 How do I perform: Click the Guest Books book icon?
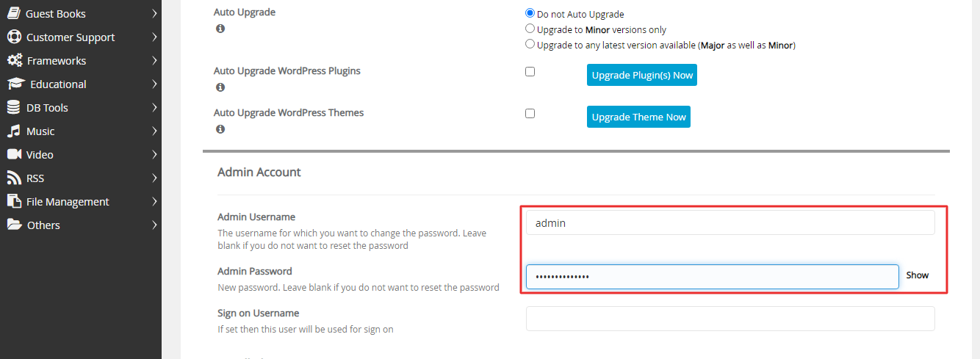13,13
